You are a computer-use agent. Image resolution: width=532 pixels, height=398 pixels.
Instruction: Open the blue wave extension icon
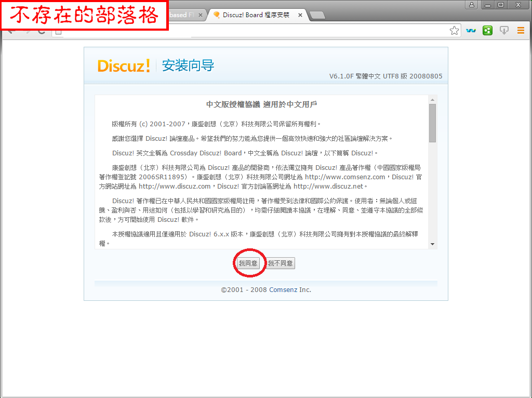point(471,31)
